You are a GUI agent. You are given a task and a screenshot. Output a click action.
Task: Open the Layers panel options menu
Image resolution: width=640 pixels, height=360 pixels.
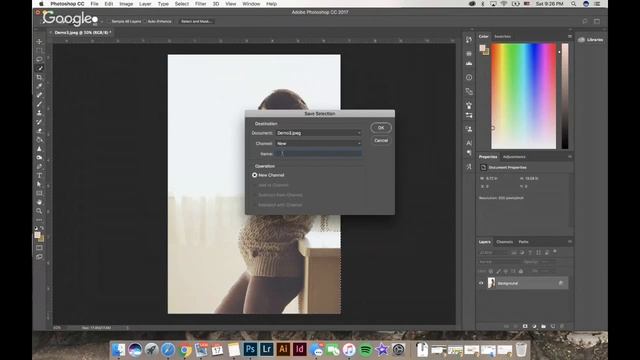(570, 242)
